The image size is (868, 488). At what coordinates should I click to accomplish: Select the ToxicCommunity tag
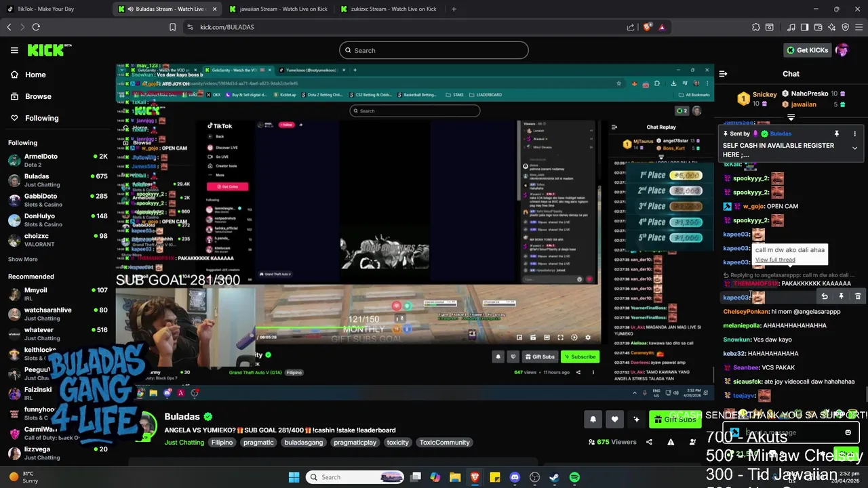[444, 443]
